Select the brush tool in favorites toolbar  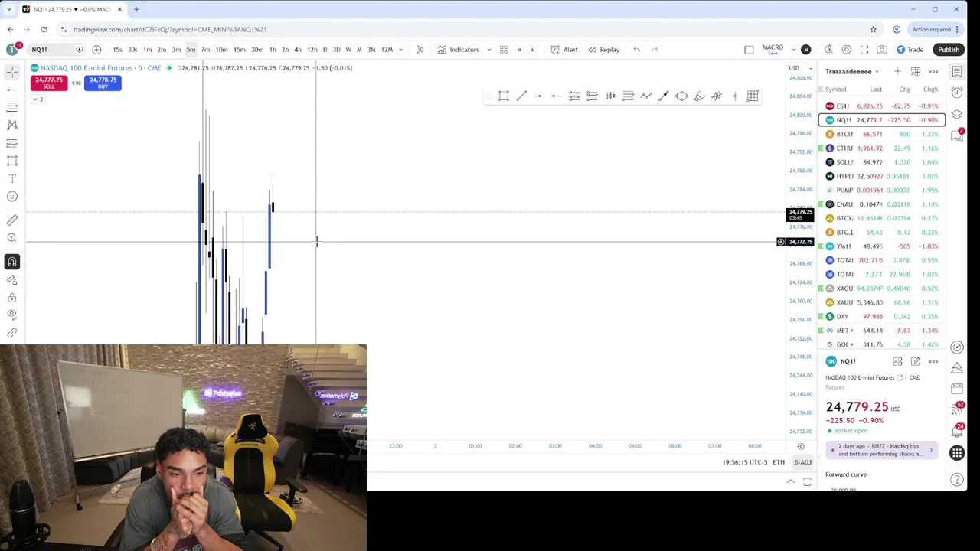pos(699,96)
